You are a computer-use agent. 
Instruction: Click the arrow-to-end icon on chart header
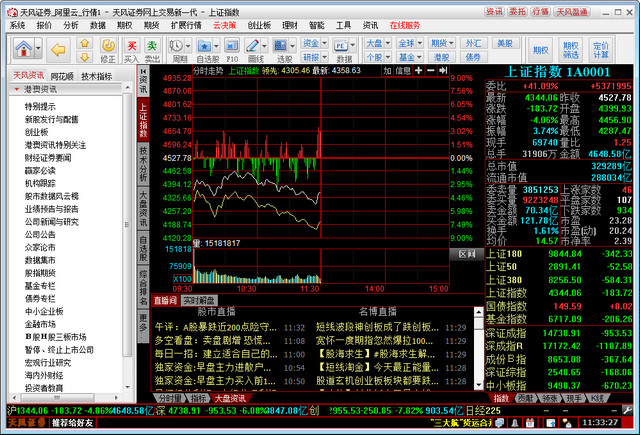(x=443, y=71)
